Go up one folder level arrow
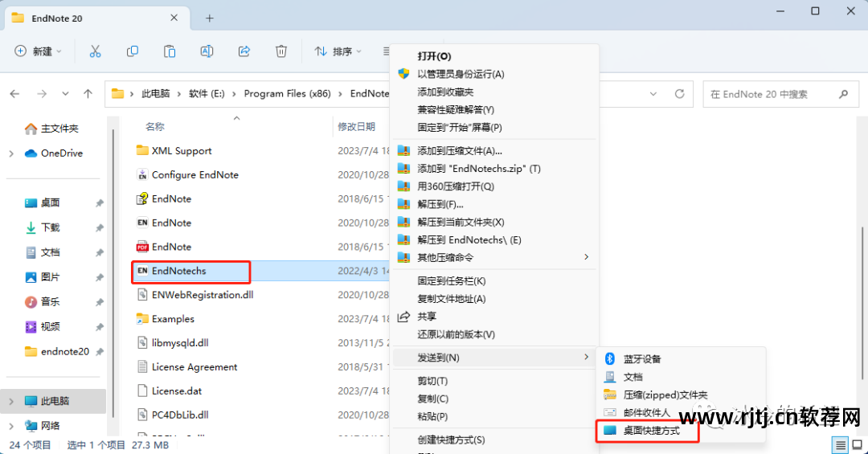 88,94
